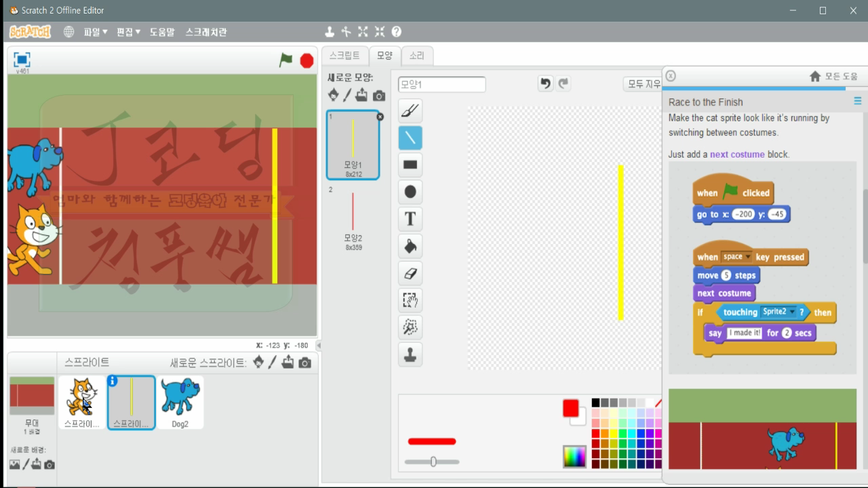Collapse the stage with the small arrow
Screen dimensions: 868x488
click(319, 345)
